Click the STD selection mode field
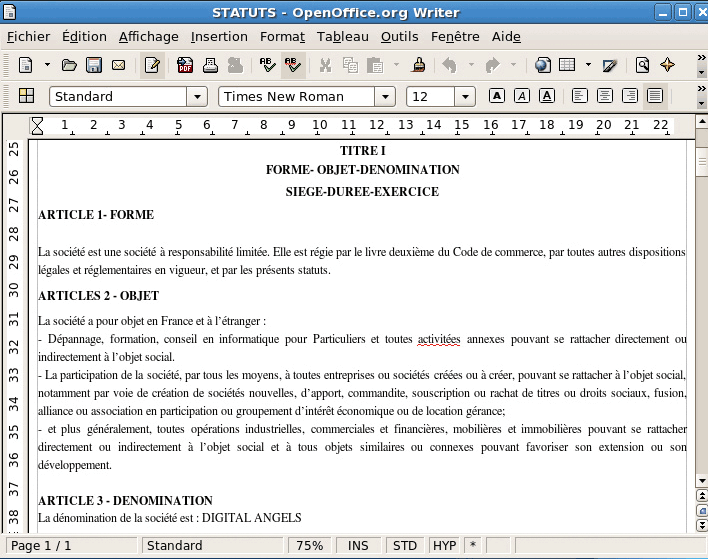 click(405, 545)
